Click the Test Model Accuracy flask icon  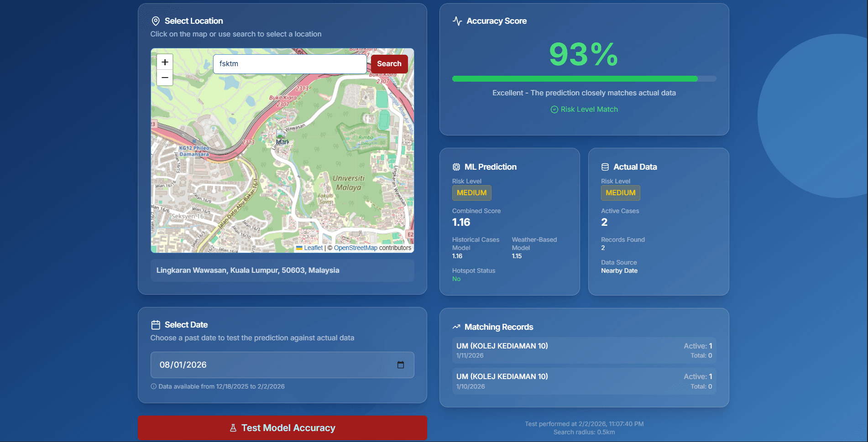pos(233,427)
